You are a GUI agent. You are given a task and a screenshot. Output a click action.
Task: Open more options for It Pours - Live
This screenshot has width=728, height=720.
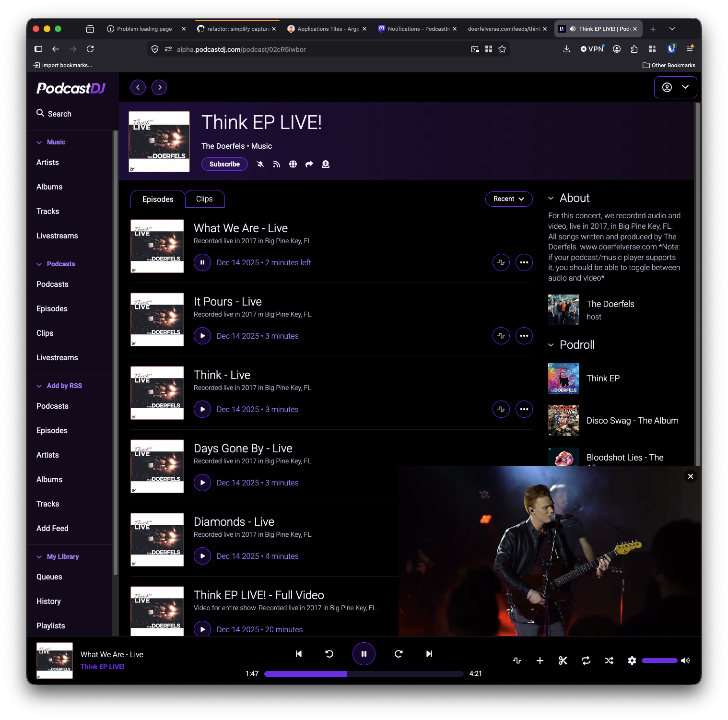[524, 336]
